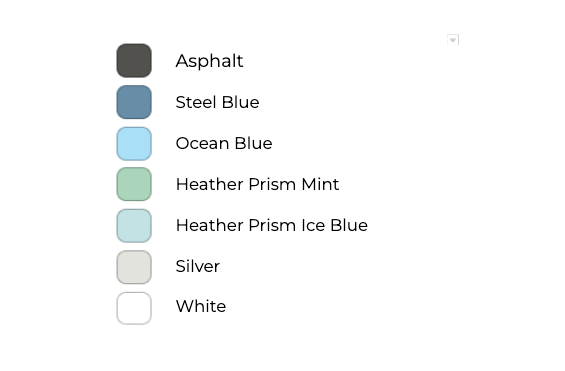Choose the medium slate-blue rounded square

(134, 102)
